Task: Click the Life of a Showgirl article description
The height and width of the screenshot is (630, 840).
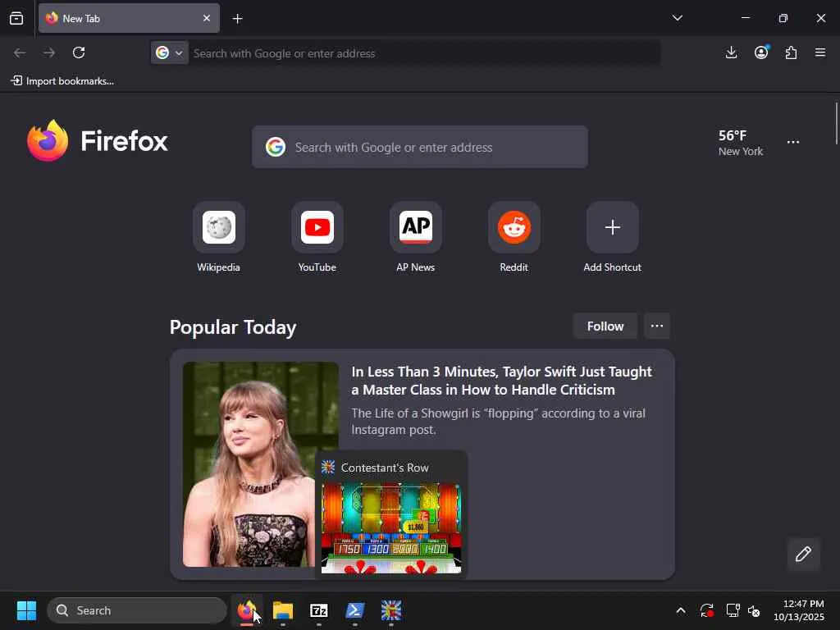Action: tap(498, 422)
